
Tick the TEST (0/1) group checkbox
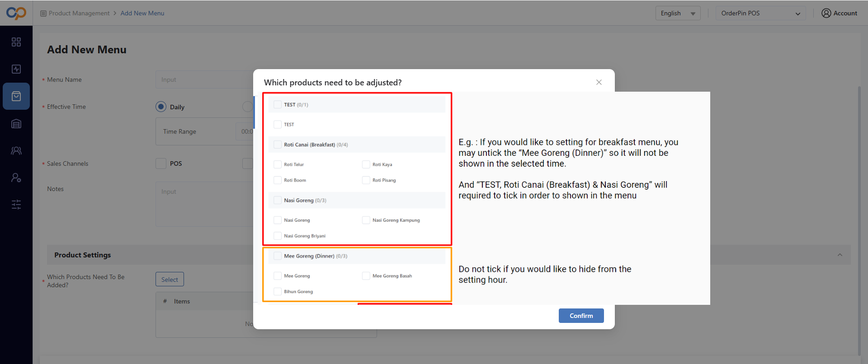(x=278, y=104)
